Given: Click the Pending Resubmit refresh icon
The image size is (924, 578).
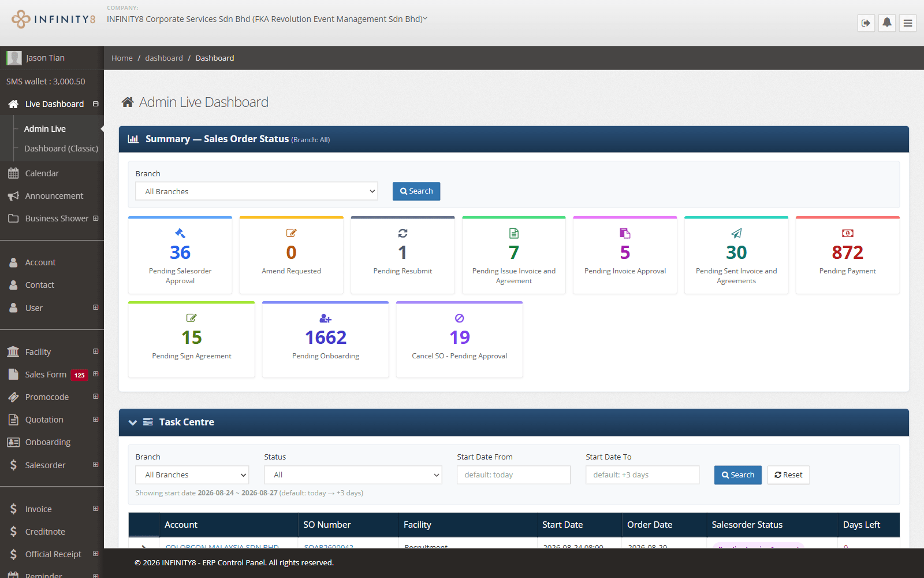Looking at the screenshot, I should [x=403, y=233].
